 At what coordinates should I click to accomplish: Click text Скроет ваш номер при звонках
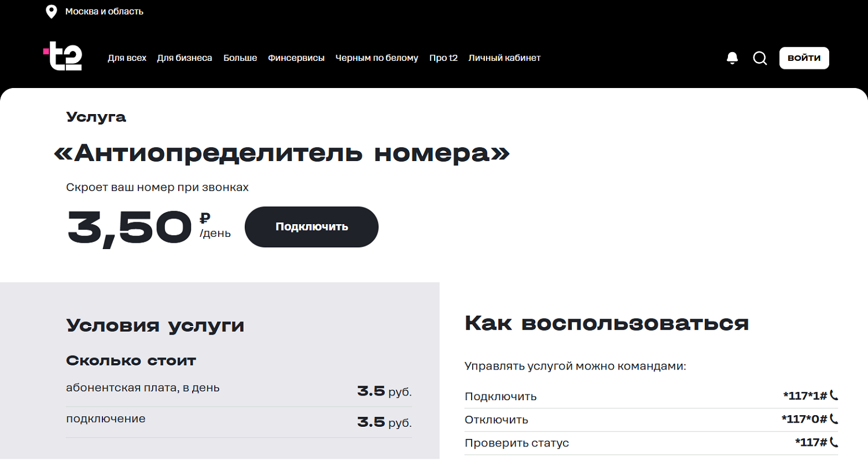pyautogui.click(x=157, y=188)
